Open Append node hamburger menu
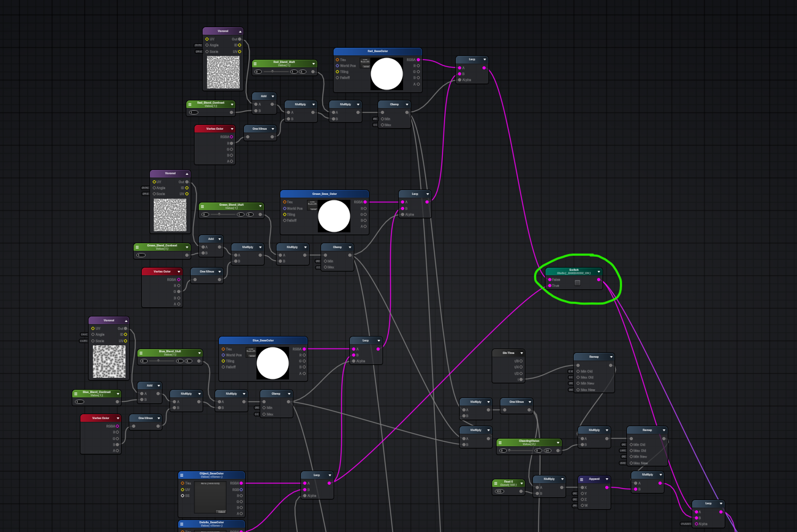This screenshot has width=797, height=532. (x=581, y=479)
